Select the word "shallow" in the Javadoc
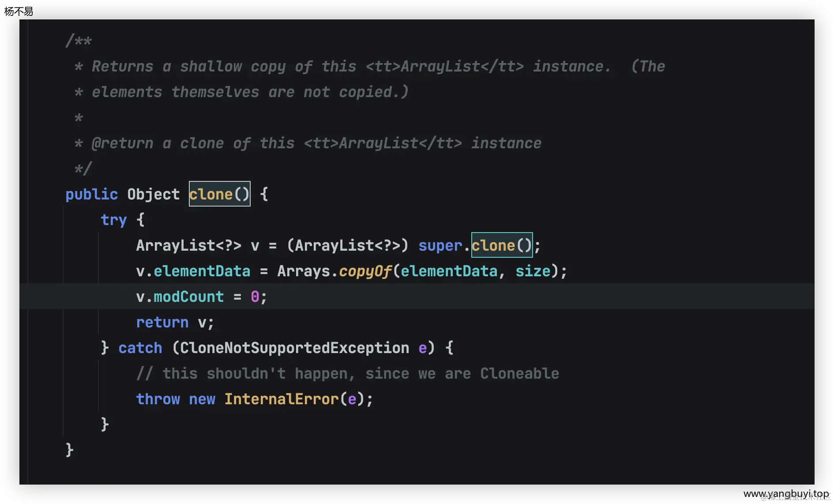This screenshot has height=504, width=834. tap(211, 66)
